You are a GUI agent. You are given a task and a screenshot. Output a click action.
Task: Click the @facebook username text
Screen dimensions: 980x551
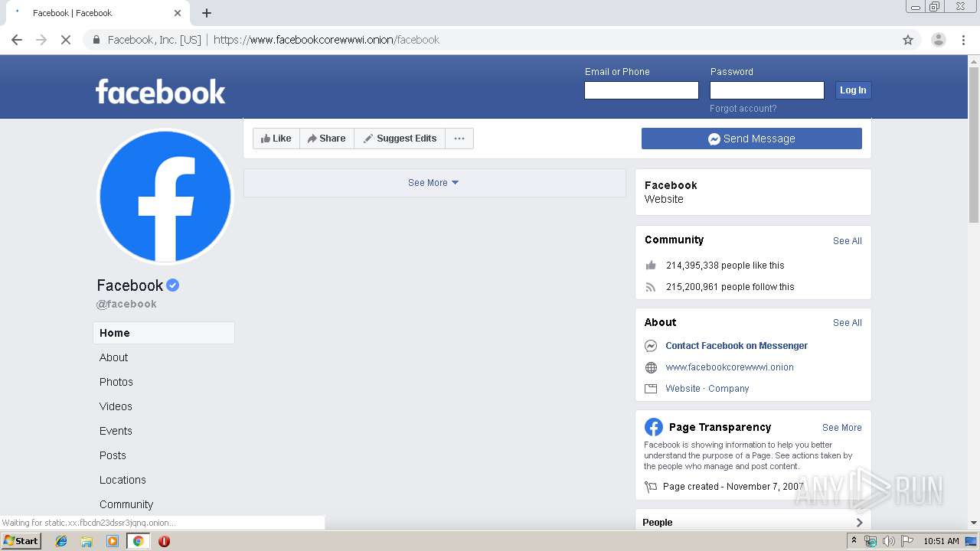126,304
